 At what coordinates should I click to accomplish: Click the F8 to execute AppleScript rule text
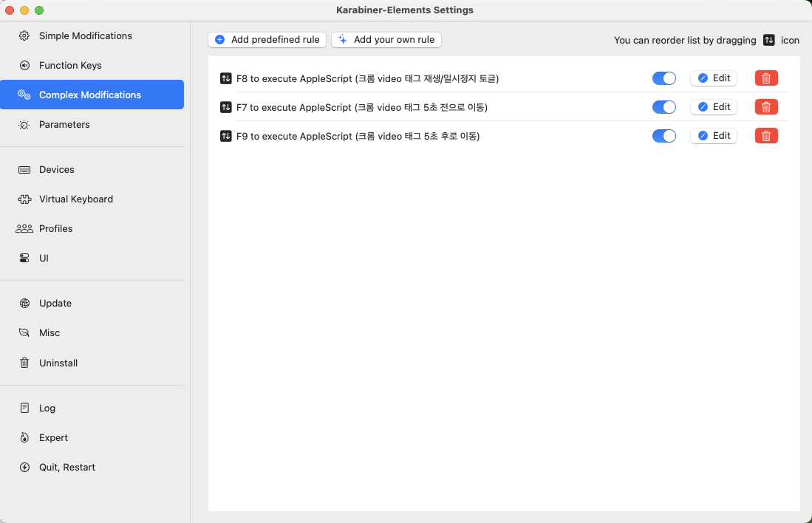coord(368,79)
